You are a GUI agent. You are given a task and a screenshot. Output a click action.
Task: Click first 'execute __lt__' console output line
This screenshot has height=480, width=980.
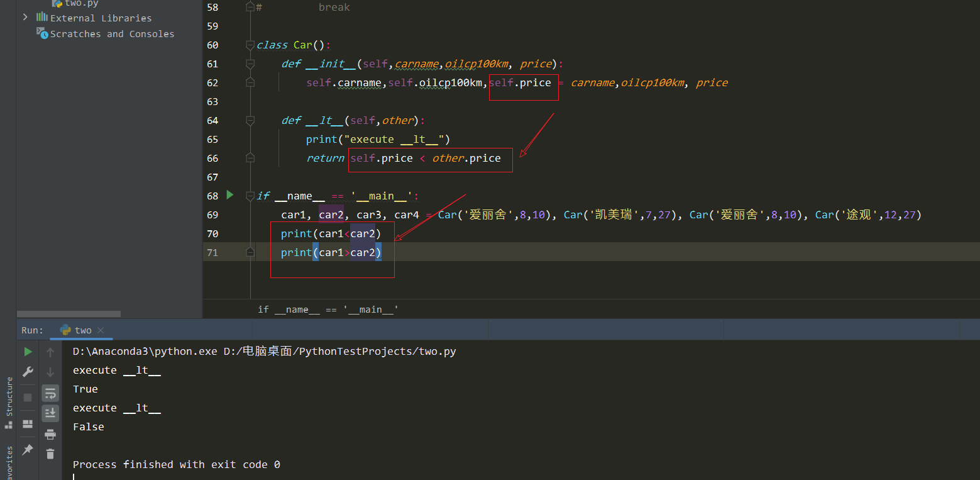(117, 370)
